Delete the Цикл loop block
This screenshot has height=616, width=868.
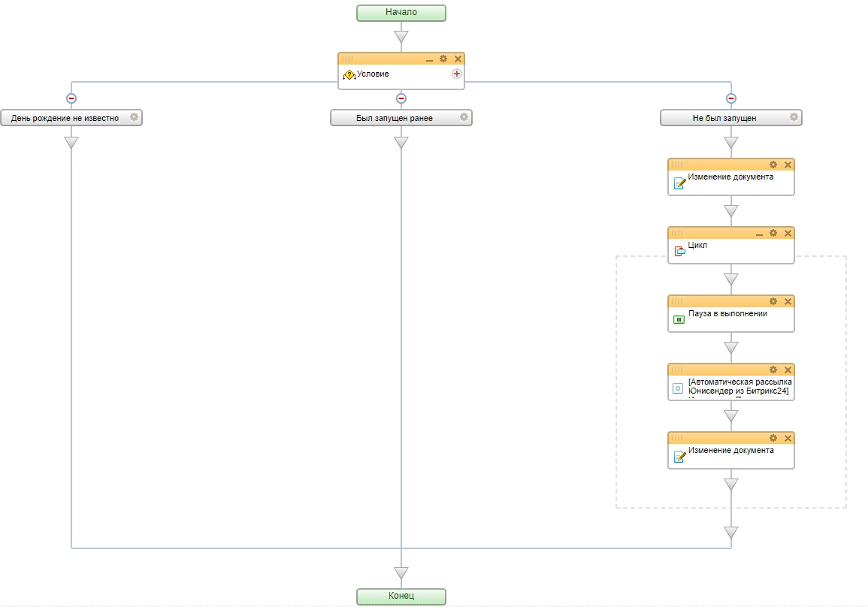coord(788,233)
